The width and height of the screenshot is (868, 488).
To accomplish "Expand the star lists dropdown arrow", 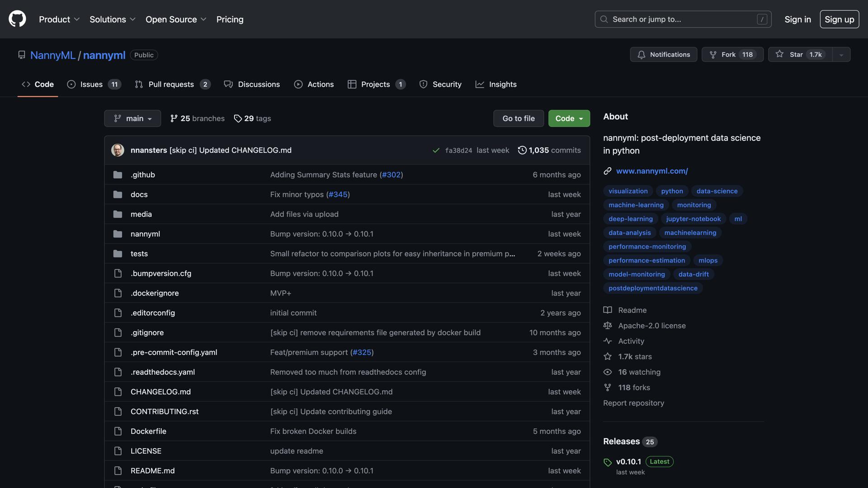I will (841, 55).
